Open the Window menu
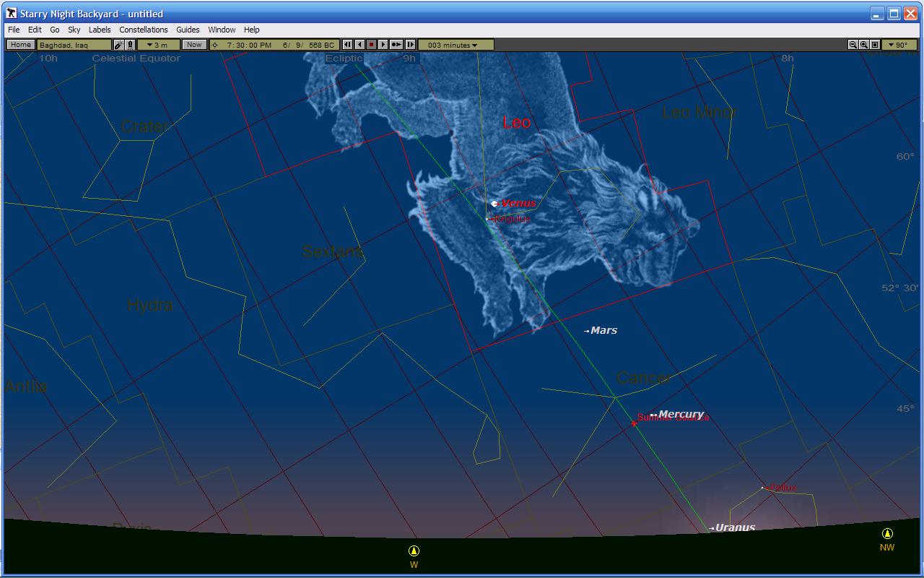The height and width of the screenshot is (578, 924). (x=222, y=30)
